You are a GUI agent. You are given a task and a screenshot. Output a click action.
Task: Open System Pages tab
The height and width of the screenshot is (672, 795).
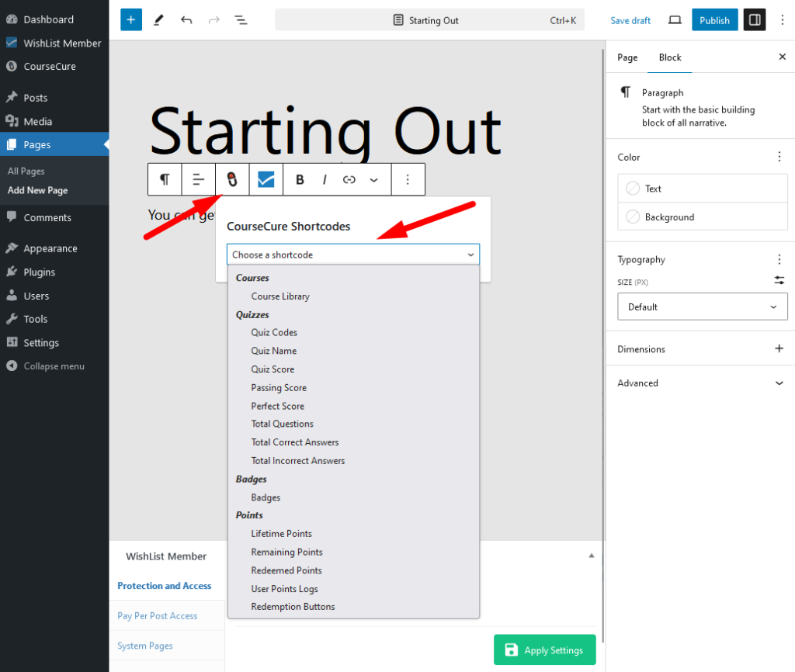(x=145, y=646)
